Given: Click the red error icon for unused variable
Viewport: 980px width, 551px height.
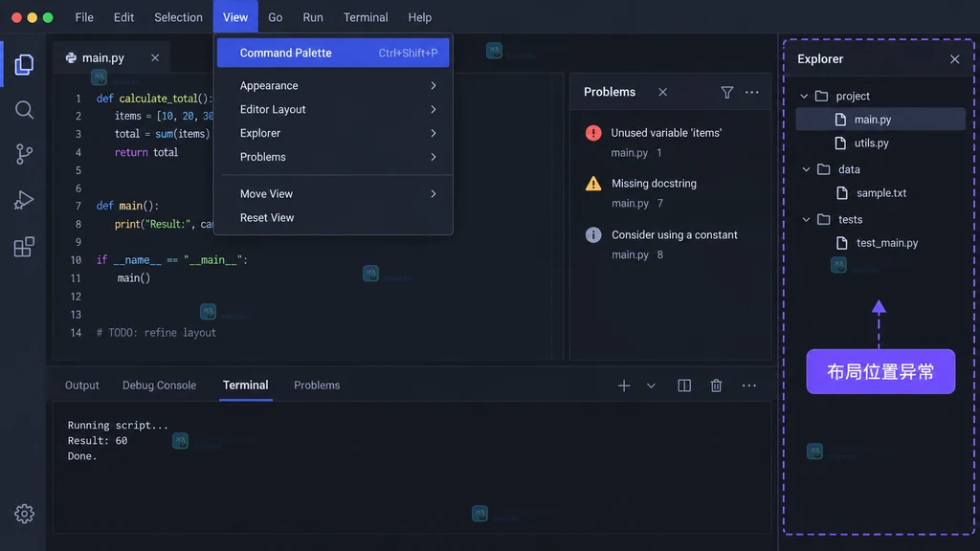Looking at the screenshot, I should click(x=593, y=133).
